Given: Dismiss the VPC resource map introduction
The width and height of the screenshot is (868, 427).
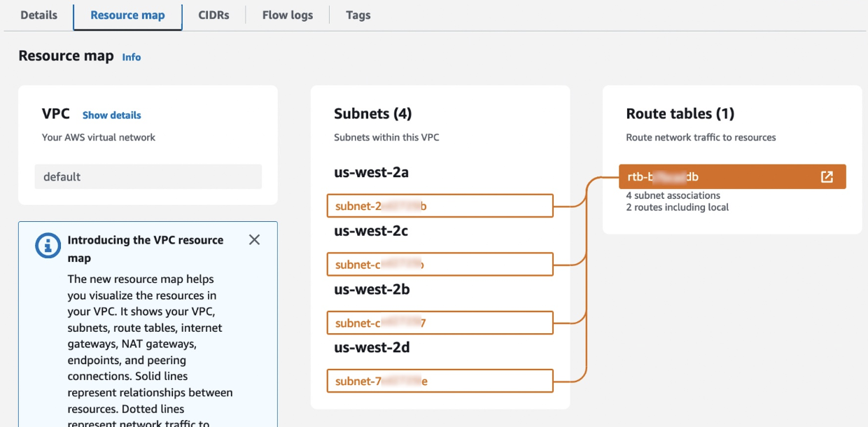Looking at the screenshot, I should [254, 240].
